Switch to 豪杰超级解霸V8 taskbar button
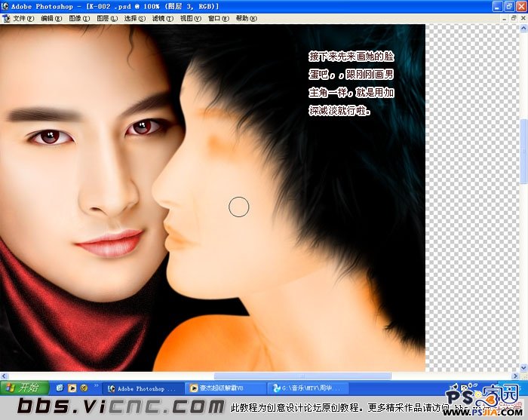Viewport: 528px width, 420px height. coord(226,388)
